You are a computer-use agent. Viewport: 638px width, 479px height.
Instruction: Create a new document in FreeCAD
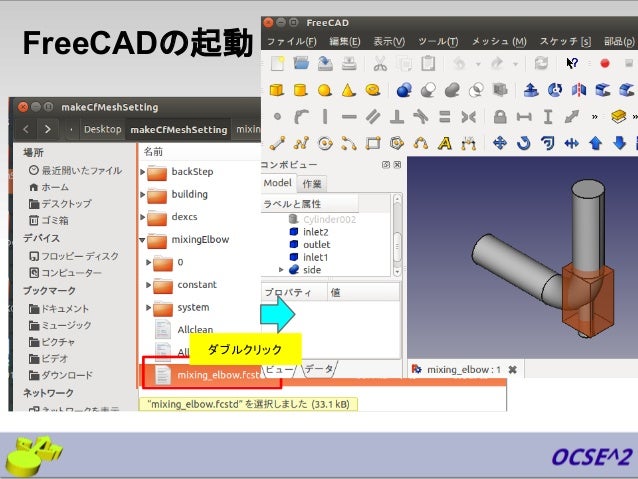click(277, 63)
